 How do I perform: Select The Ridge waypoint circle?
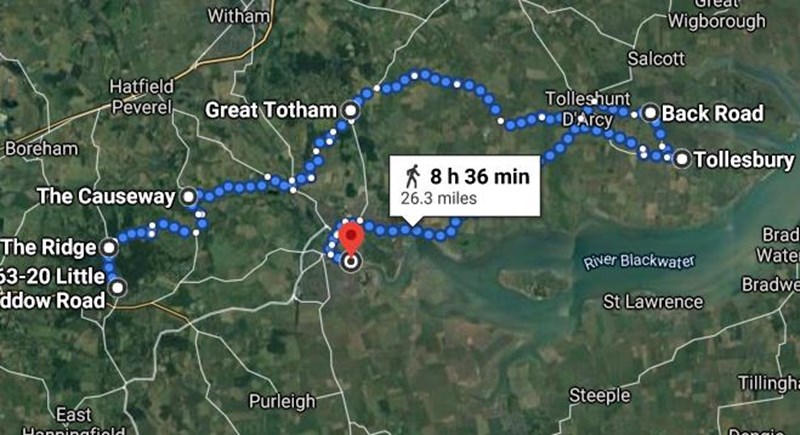[110, 248]
